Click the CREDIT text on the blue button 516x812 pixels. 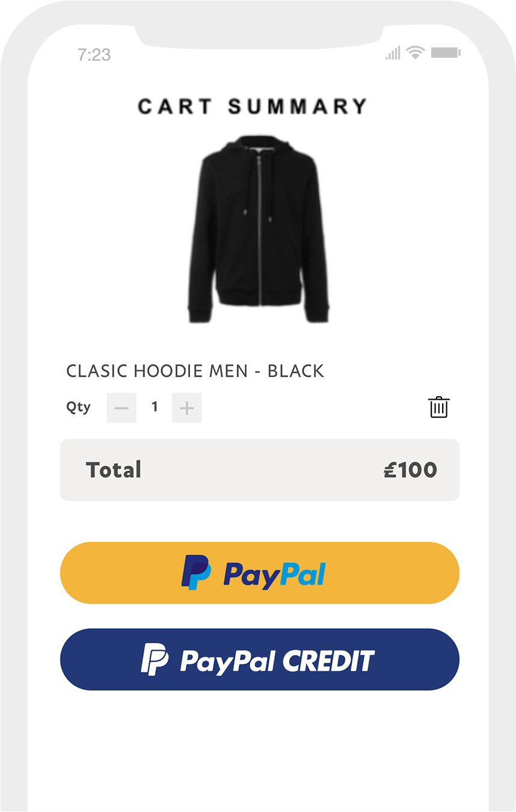[328, 661]
